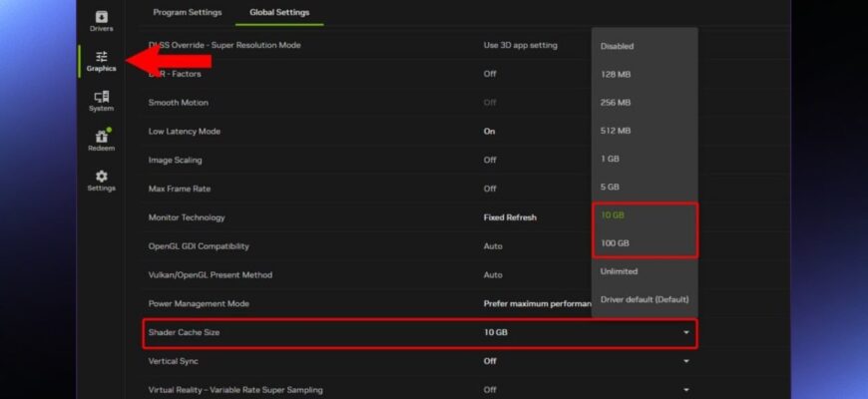Click the Off value for DSR Factors
The width and height of the screenshot is (868, 399).
[490, 74]
